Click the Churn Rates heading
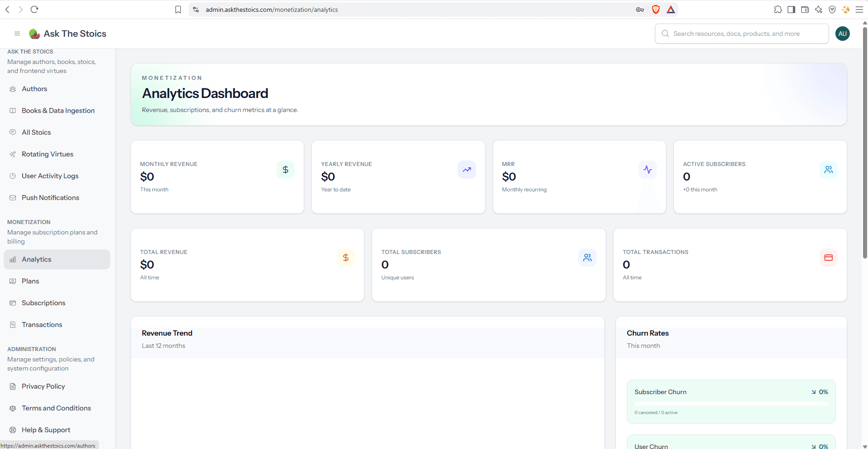 tap(648, 333)
